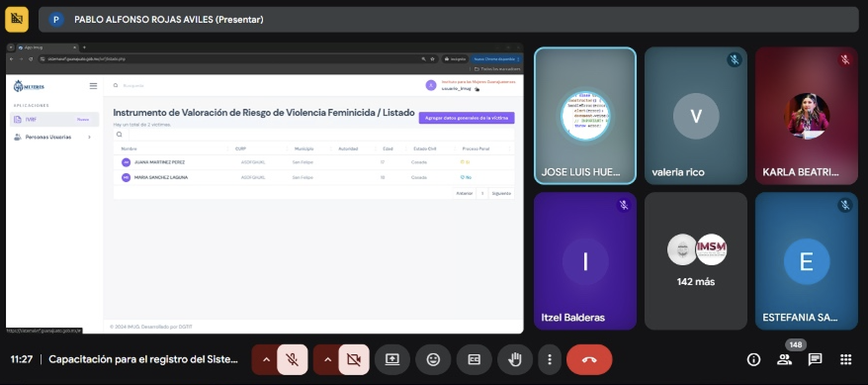Toggle the camera on/off button
Viewport: 868px width, 385px height.
click(x=354, y=359)
